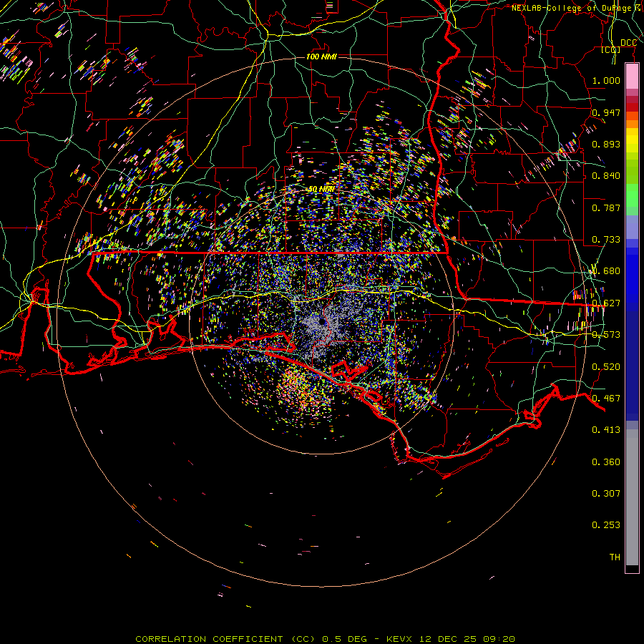The height and width of the screenshot is (644, 644).
Task: Select the 0.467 scale value
Action: [606, 399]
